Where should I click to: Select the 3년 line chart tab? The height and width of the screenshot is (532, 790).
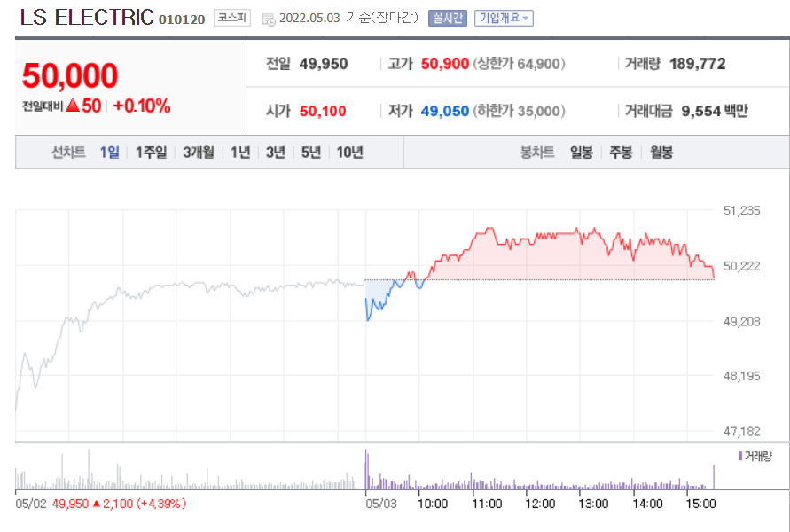tap(276, 153)
